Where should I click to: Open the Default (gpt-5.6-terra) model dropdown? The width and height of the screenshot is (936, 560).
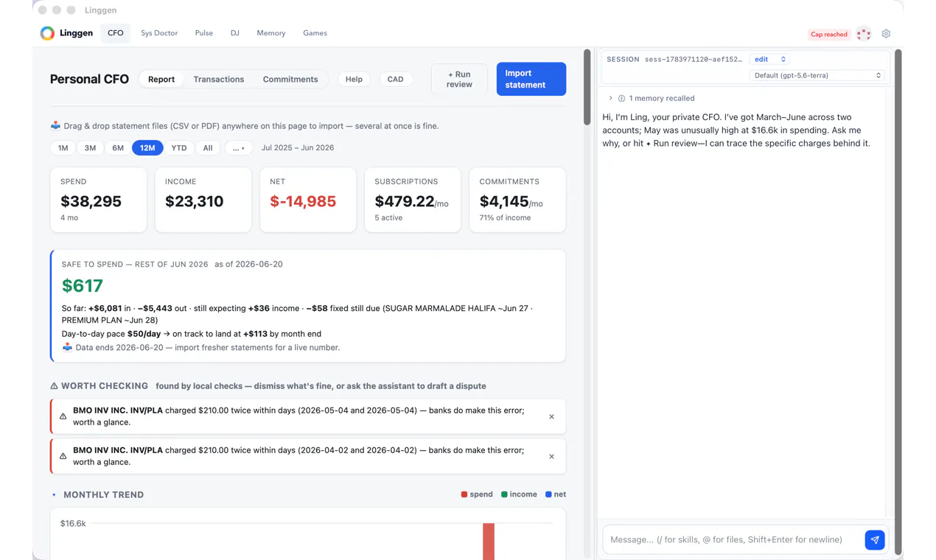coord(817,75)
